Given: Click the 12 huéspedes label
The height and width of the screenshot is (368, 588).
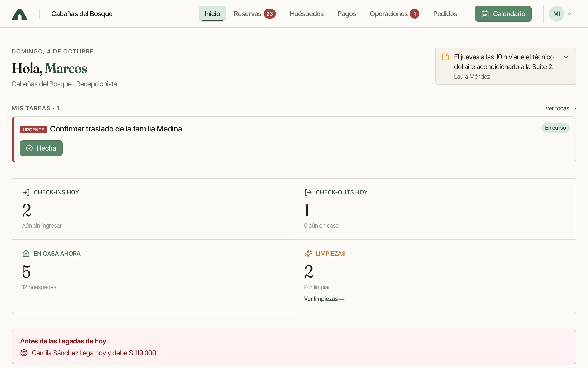Looking at the screenshot, I should pyautogui.click(x=39, y=287).
